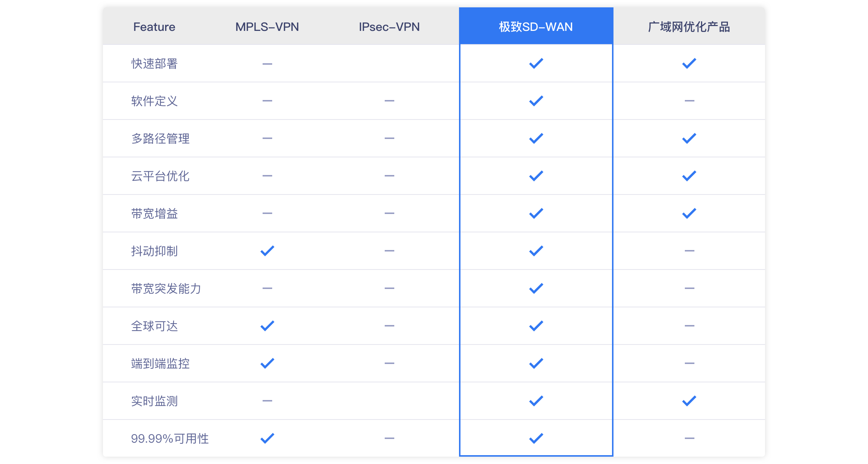Click 广域网优化产品 checkmark for 云平台优化
This screenshot has height=464, width=868.
click(x=689, y=176)
